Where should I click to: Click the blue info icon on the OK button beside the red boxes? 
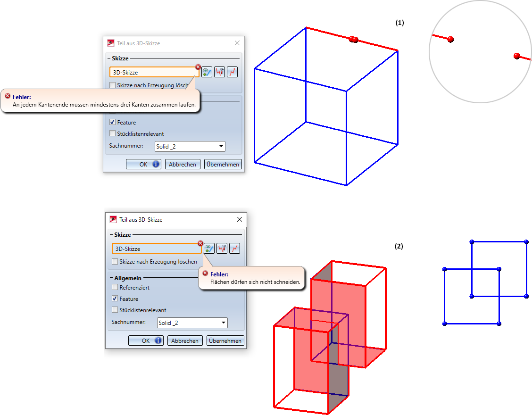158,340
